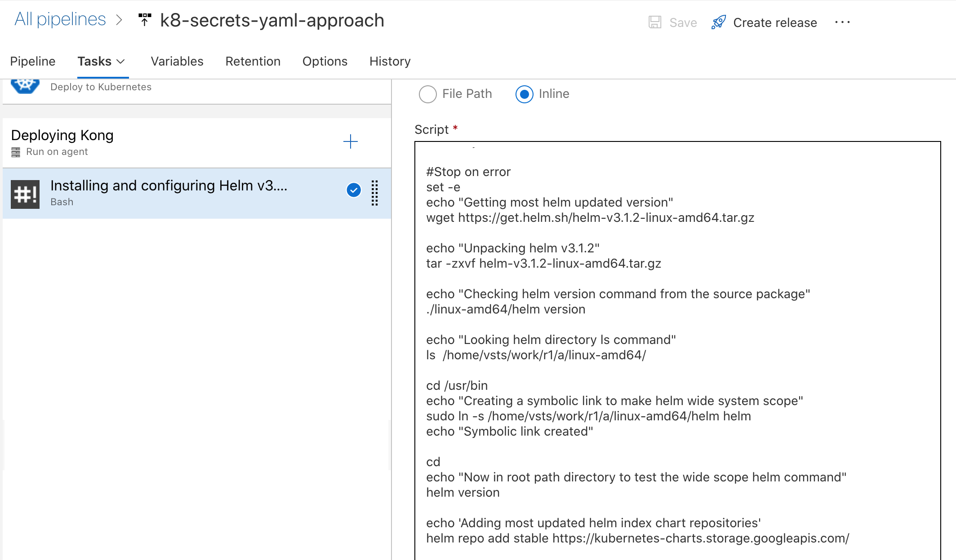Click the Variables tab
The height and width of the screenshot is (560, 956).
click(x=176, y=61)
